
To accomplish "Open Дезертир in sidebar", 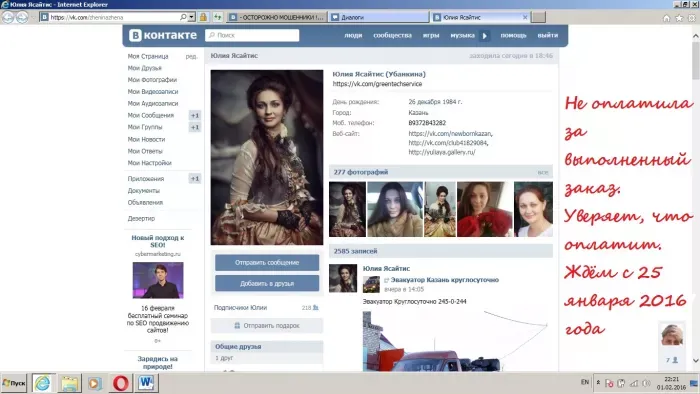I will pyautogui.click(x=141, y=218).
